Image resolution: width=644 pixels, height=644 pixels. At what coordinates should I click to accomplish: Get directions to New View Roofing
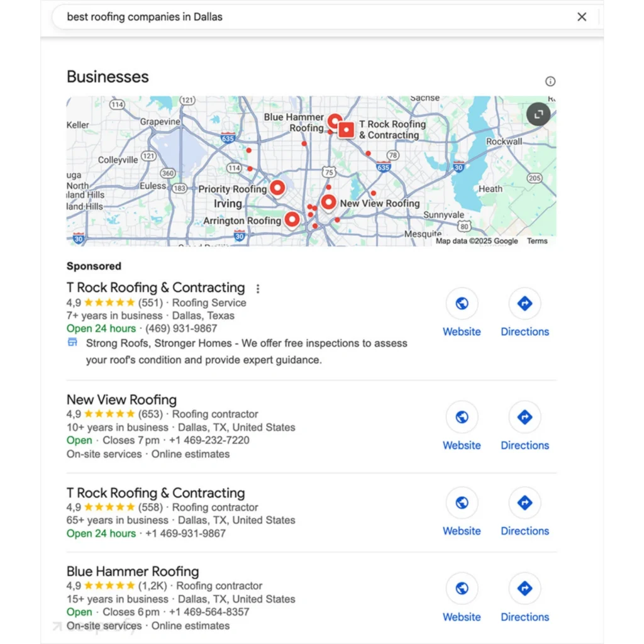click(525, 417)
